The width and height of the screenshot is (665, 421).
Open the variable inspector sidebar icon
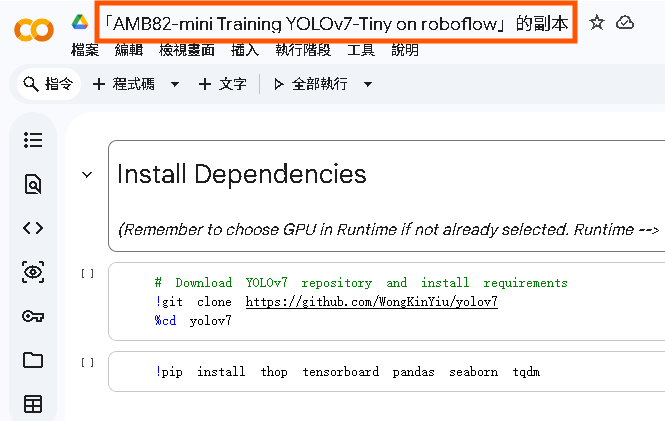(33, 272)
